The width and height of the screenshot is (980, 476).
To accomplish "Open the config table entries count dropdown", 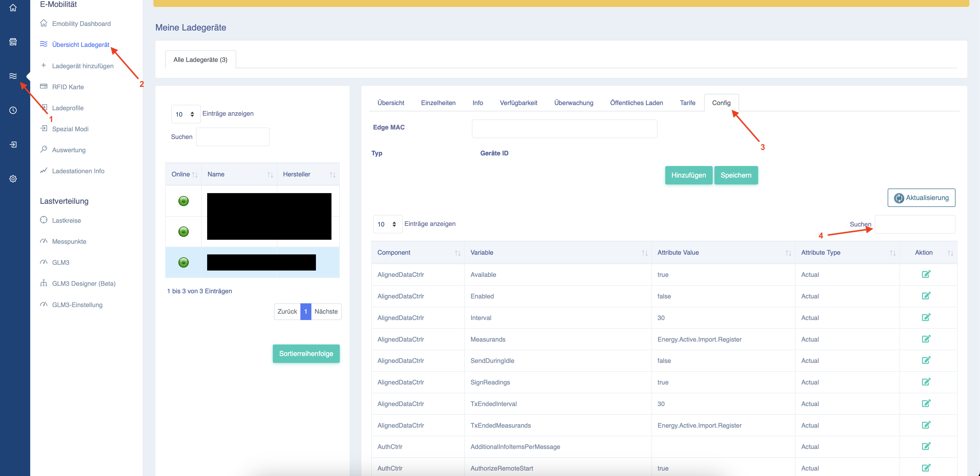I will (387, 224).
